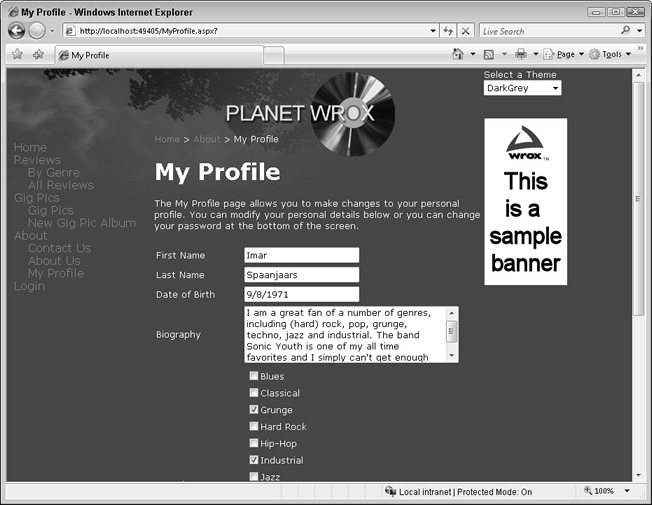Click the Local intranet security zone icon

(x=390, y=492)
